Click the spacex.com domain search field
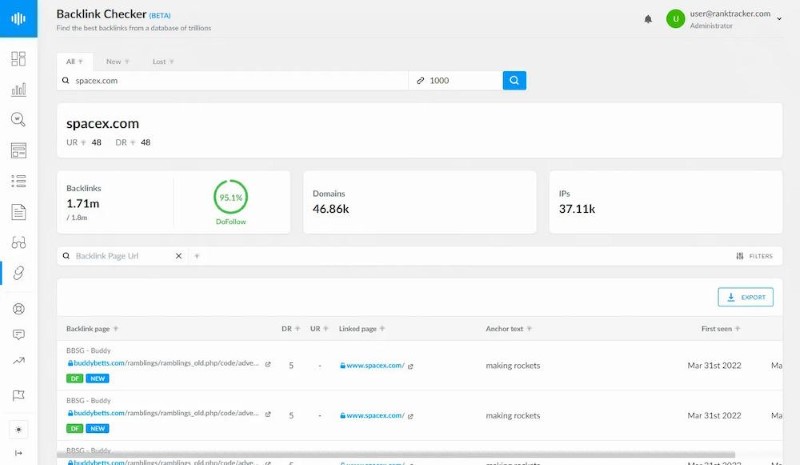Image resolution: width=800 pixels, height=465 pixels. (x=233, y=80)
